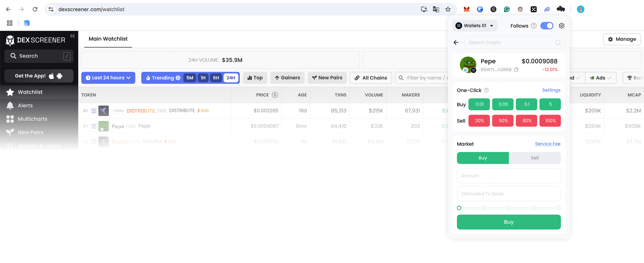Toggle the Follows switch off
Image resolution: width=644 pixels, height=263 pixels.
point(547,26)
